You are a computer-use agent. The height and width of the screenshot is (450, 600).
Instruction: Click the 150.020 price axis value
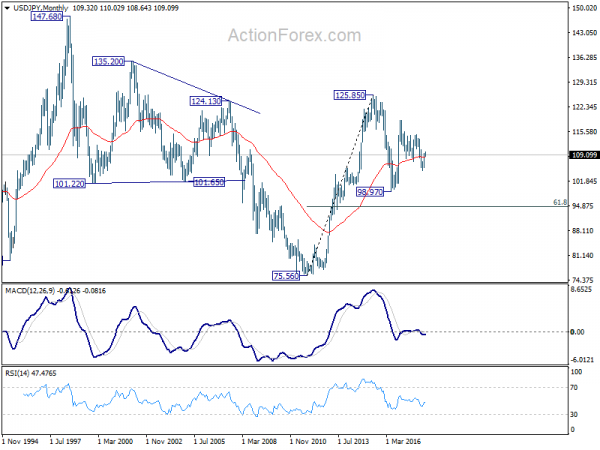coord(584,8)
